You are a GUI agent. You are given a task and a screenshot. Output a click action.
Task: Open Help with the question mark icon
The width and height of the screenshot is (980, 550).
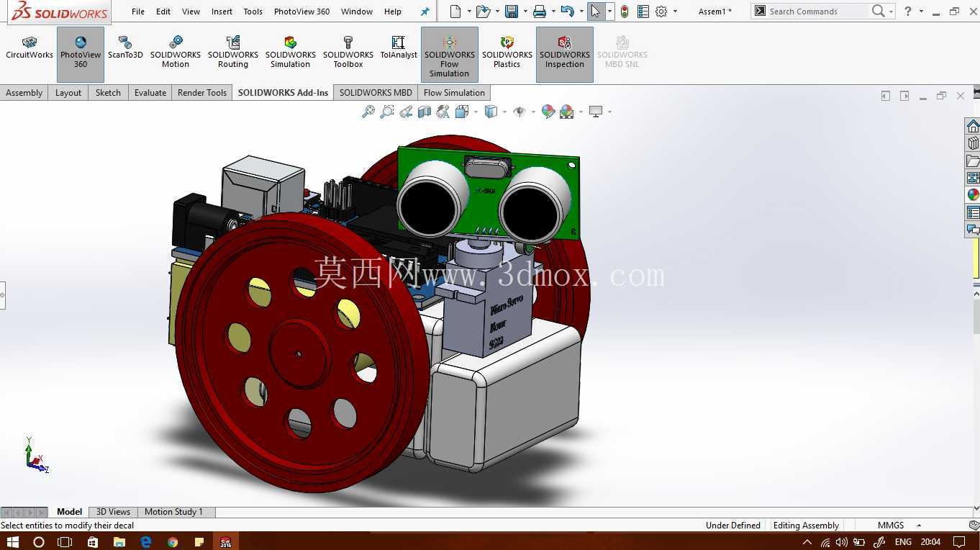click(908, 11)
